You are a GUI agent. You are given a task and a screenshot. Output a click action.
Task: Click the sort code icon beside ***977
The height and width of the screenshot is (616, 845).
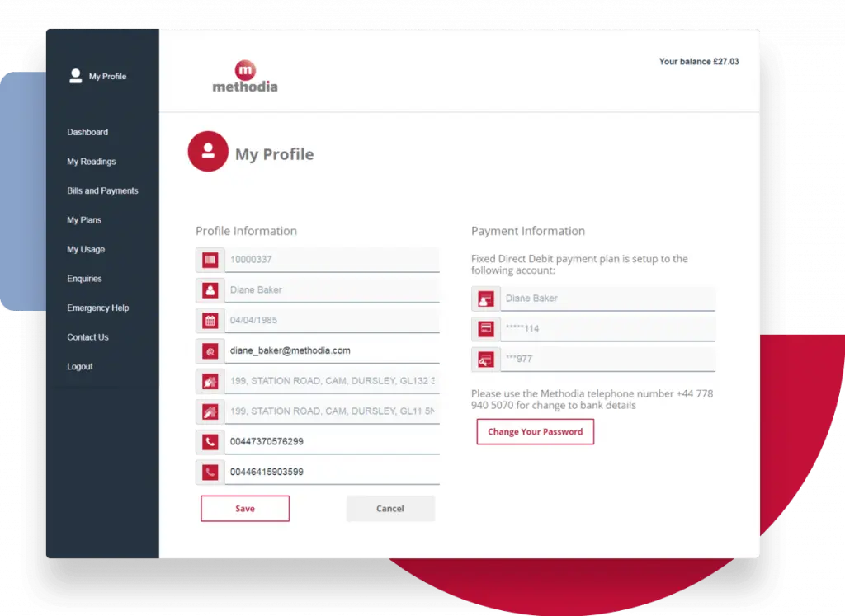(x=485, y=360)
